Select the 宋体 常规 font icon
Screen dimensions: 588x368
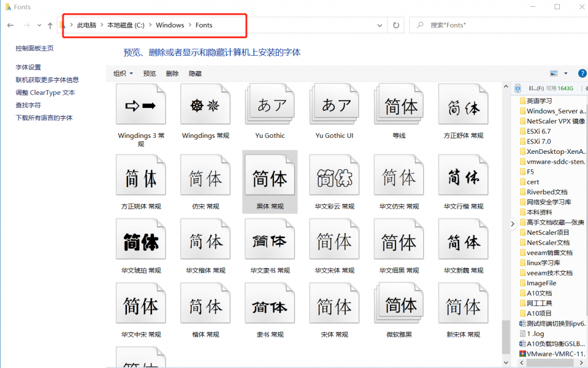(x=334, y=303)
